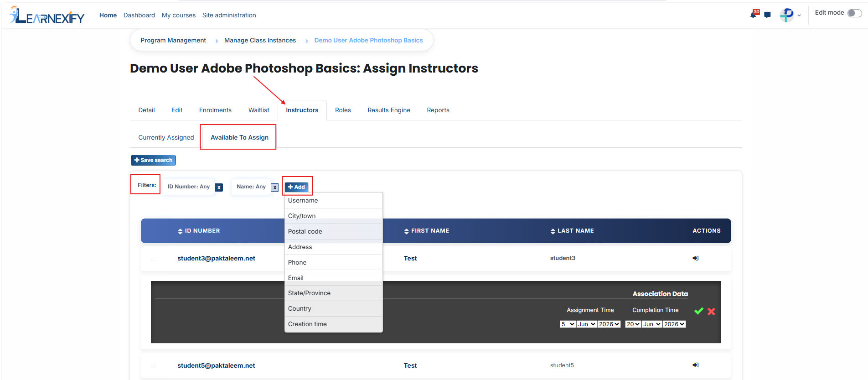
Task: Open the notifications bell icon
Action: tap(754, 14)
